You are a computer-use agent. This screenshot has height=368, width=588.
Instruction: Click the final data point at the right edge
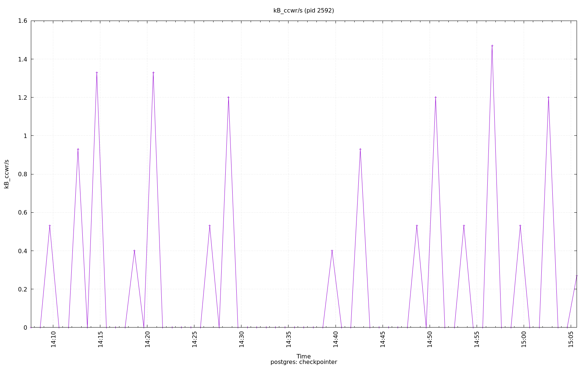click(x=577, y=276)
